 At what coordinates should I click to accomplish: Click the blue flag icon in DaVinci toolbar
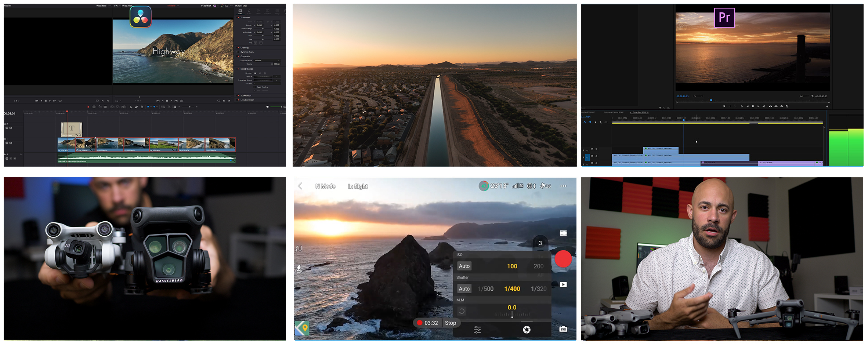[148, 107]
